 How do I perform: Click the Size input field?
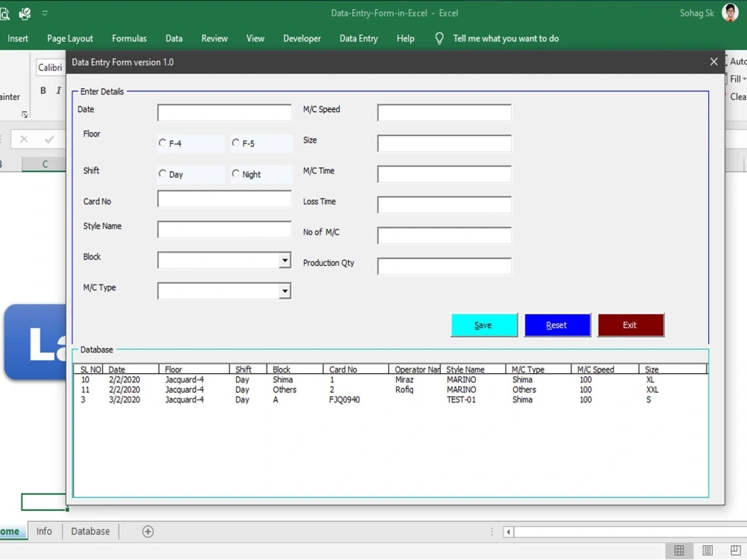click(444, 143)
